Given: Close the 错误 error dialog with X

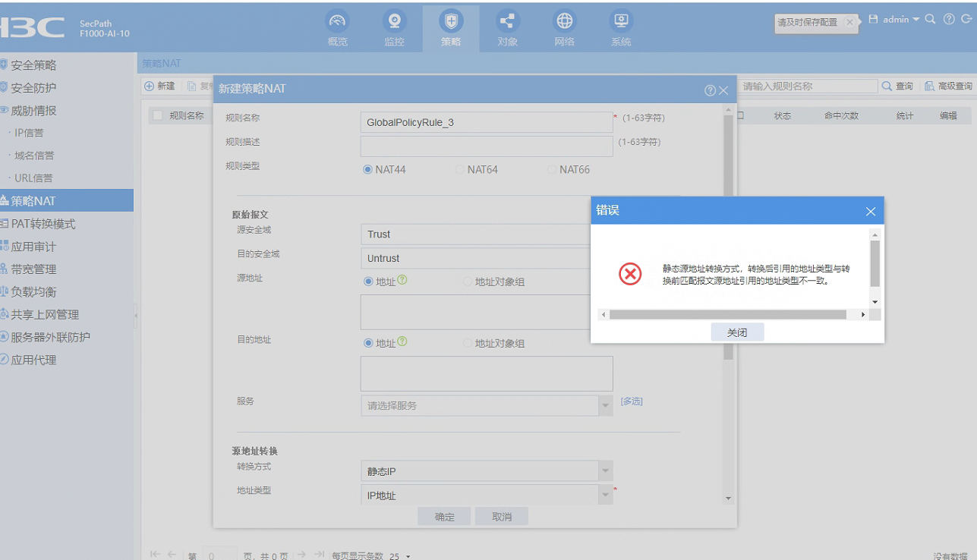Looking at the screenshot, I should (x=871, y=212).
